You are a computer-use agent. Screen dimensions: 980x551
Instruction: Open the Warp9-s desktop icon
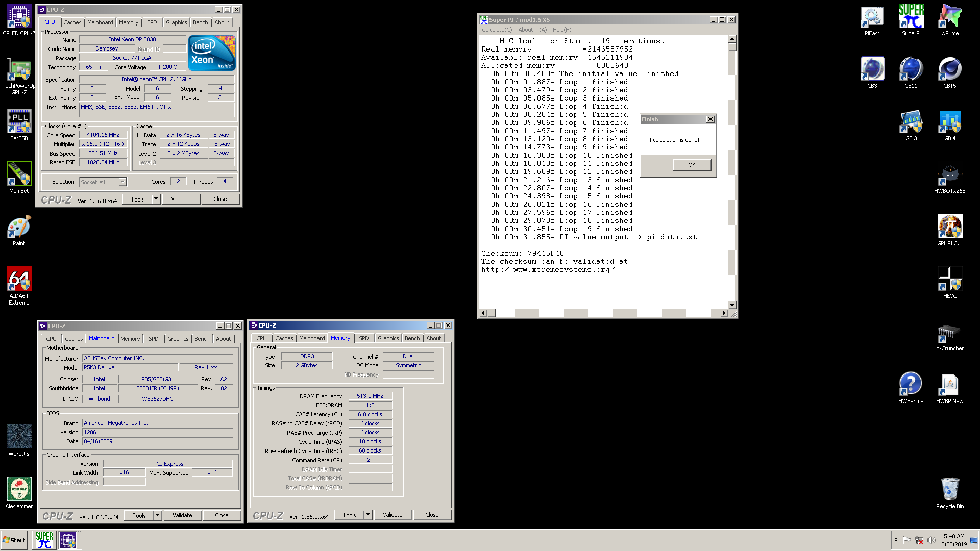pos(19,440)
